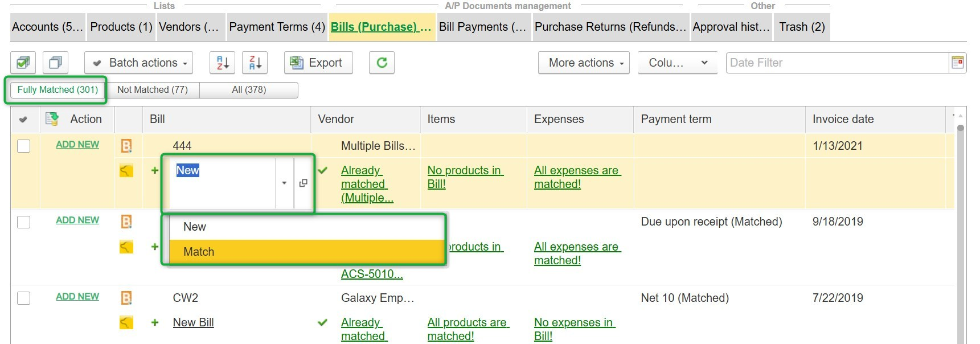Click the Export button
The width and height of the screenshot is (980, 344).
[318, 63]
